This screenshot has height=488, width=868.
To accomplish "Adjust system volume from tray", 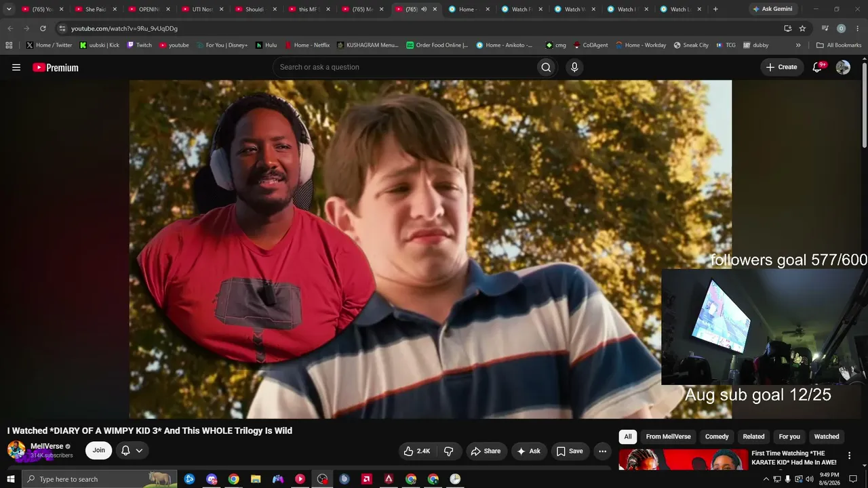I will click(x=810, y=479).
